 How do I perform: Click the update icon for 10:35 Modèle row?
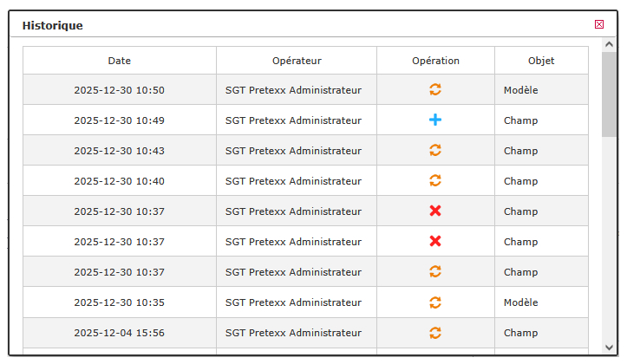click(435, 302)
